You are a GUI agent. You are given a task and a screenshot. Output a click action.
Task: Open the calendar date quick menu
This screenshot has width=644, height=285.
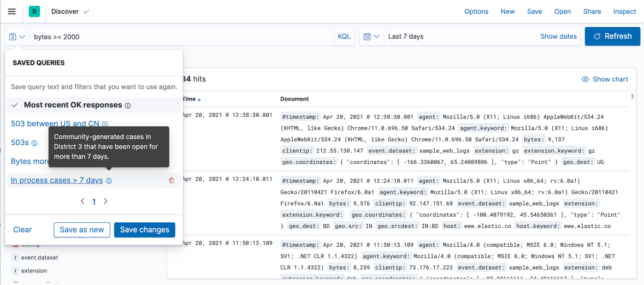coord(371,37)
